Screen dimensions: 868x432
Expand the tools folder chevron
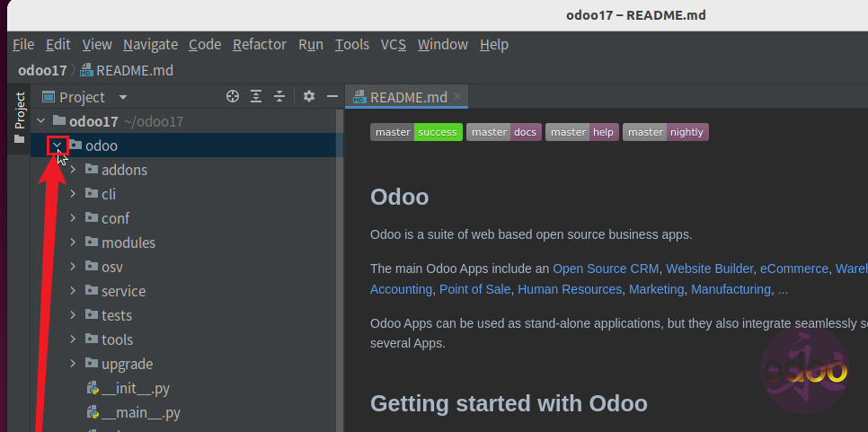73,339
